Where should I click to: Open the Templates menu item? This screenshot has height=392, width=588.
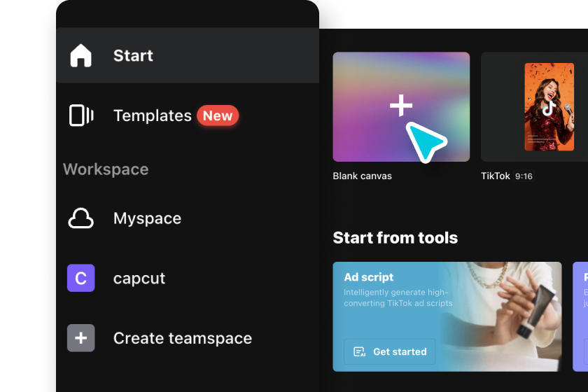[188, 115]
